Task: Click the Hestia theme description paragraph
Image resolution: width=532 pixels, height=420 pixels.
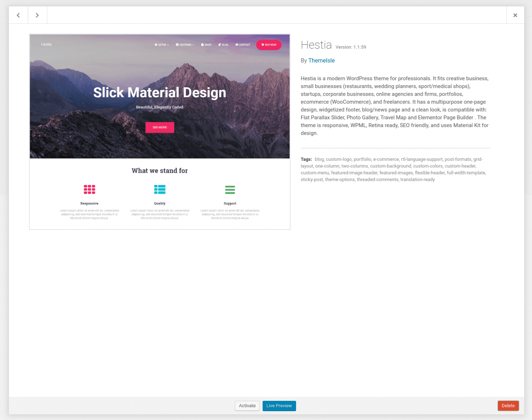Action: coord(395,106)
